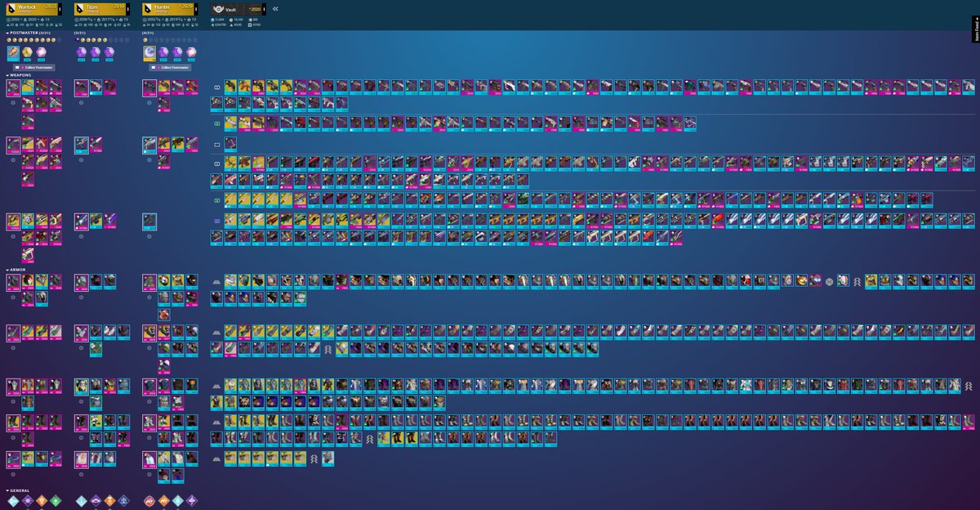Select the Hunter character header

171,7
